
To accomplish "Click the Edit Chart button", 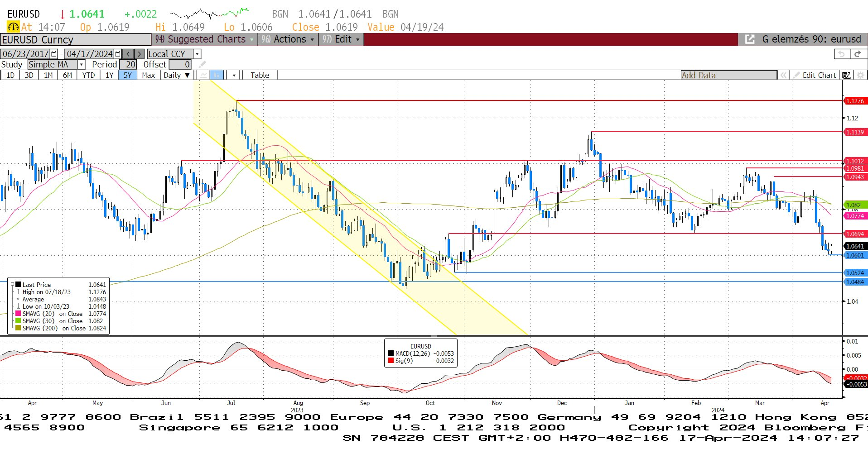I will (x=814, y=75).
